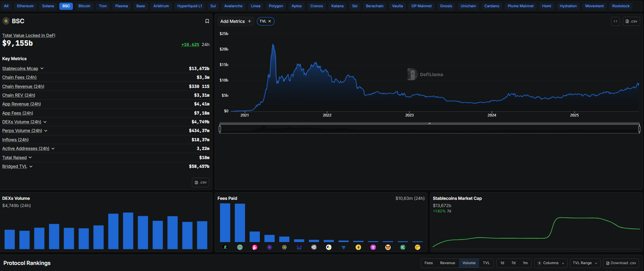Expand the Stablecoins Mcap row

[x=42, y=69]
